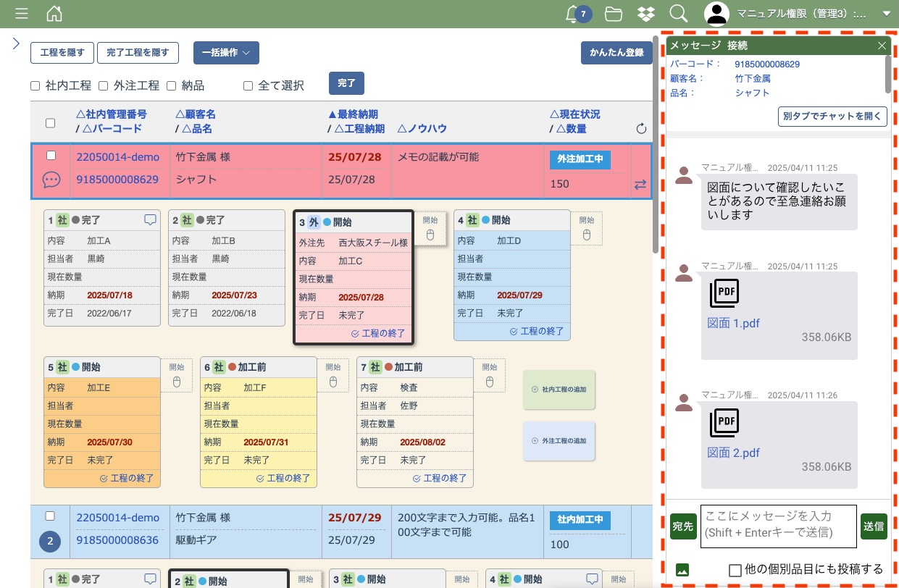Click chat bubble icon on the シャフト row
This screenshot has height=588, width=899.
[51, 180]
